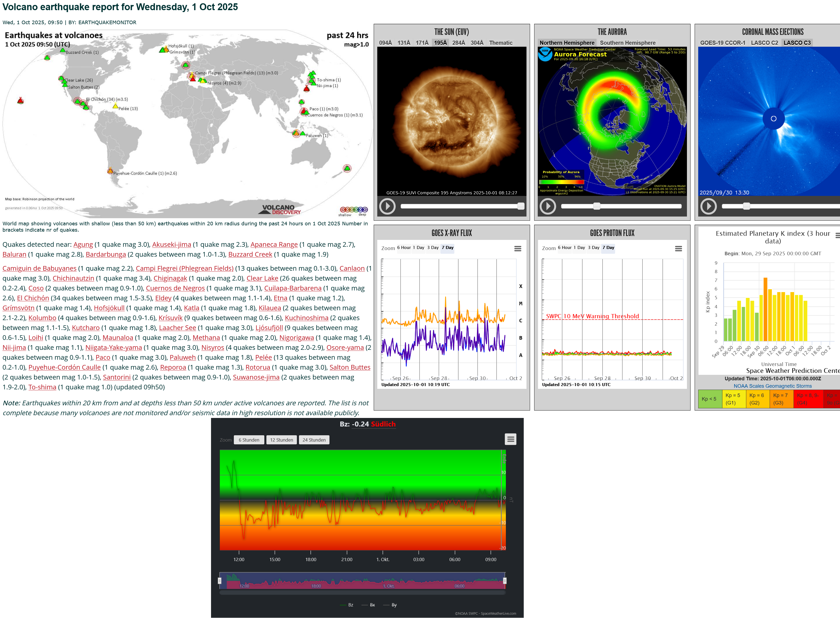Open NOAA Scales Geomagnetic Storms link
Screen dimensions: 840x618
click(x=772, y=386)
